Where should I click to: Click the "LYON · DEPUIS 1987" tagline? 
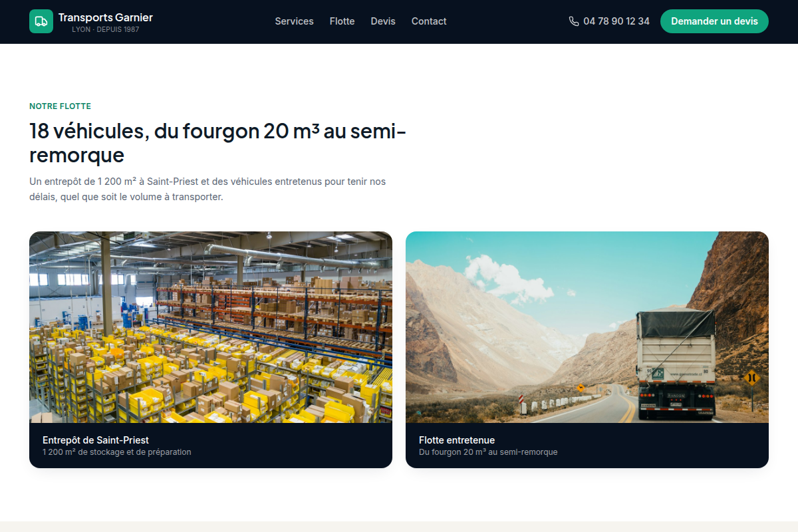tap(106, 30)
